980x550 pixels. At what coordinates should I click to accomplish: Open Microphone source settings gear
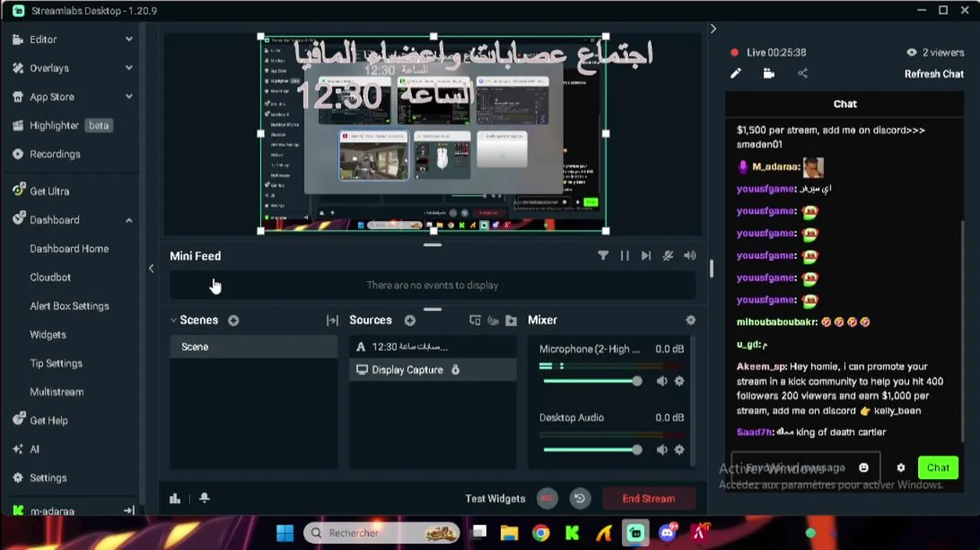pyautogui.click(x=679, y=381)
